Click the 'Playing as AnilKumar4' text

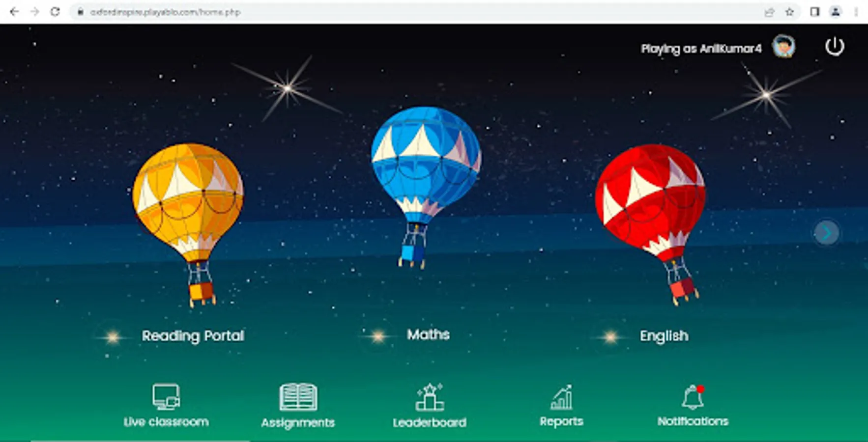pos(701,49)
